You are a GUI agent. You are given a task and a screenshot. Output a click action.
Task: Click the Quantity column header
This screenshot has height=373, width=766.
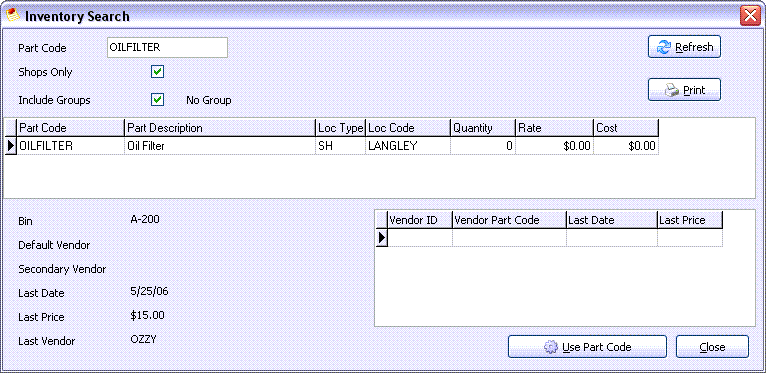coord(483,128)
